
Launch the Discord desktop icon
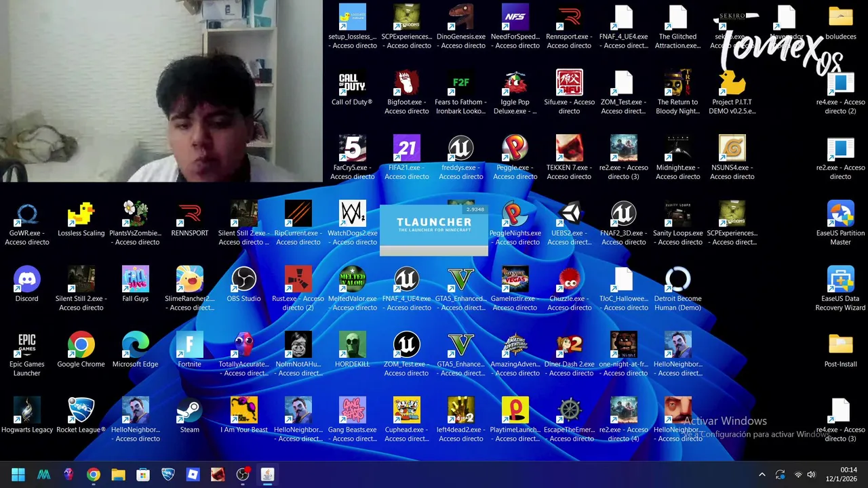(x=27, y=285)
